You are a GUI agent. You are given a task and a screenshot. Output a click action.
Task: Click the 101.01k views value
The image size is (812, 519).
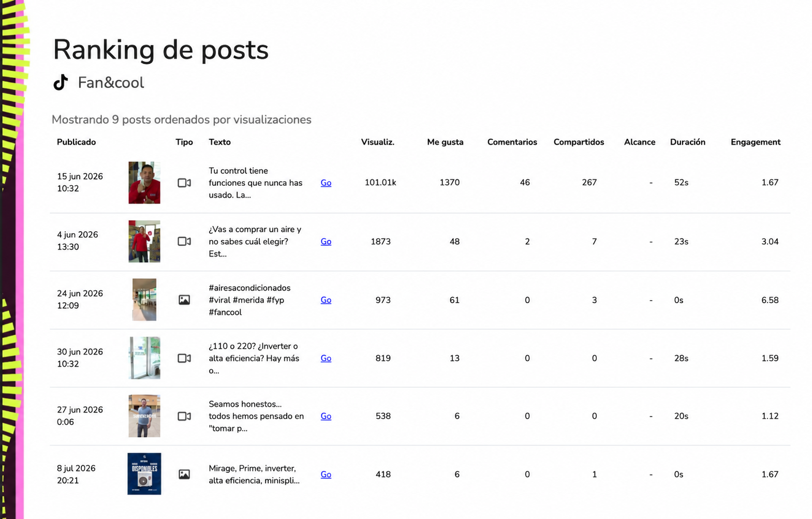point(380,182)
